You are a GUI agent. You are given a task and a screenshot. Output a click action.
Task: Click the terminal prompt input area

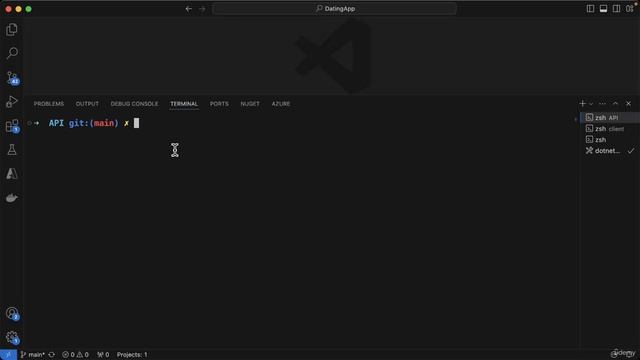tap(136, 123)
